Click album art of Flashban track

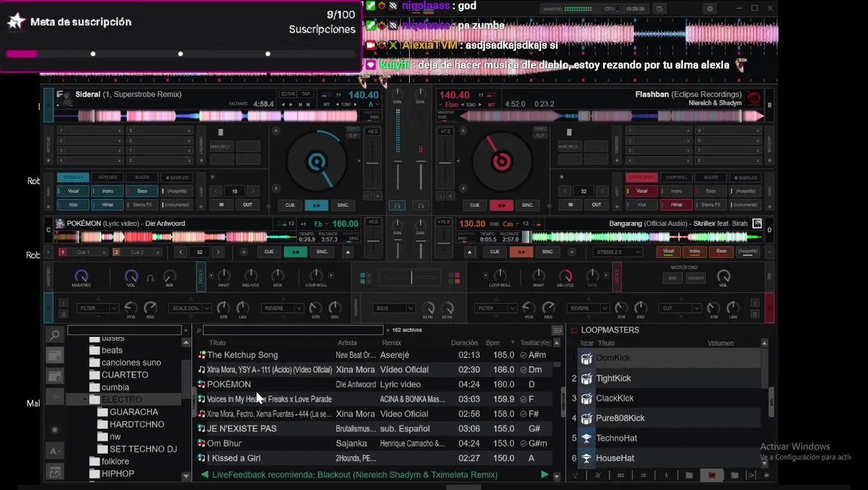tap(754, 98)
